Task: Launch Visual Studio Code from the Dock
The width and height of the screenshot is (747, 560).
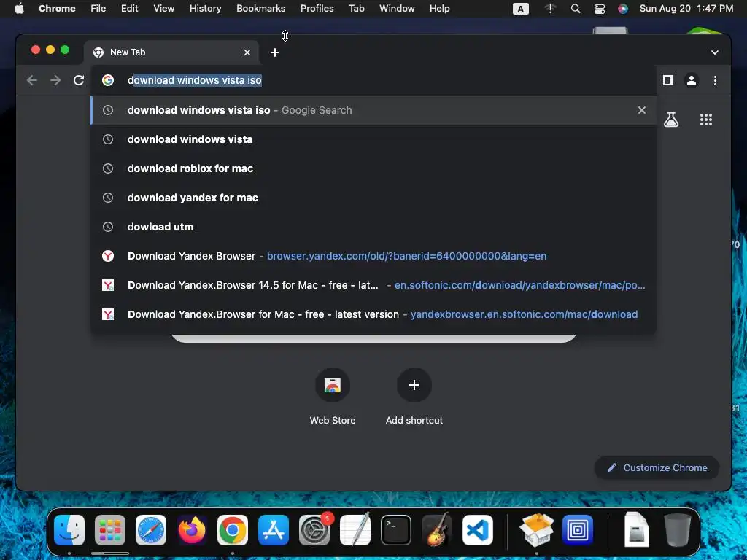Action: 478,530
